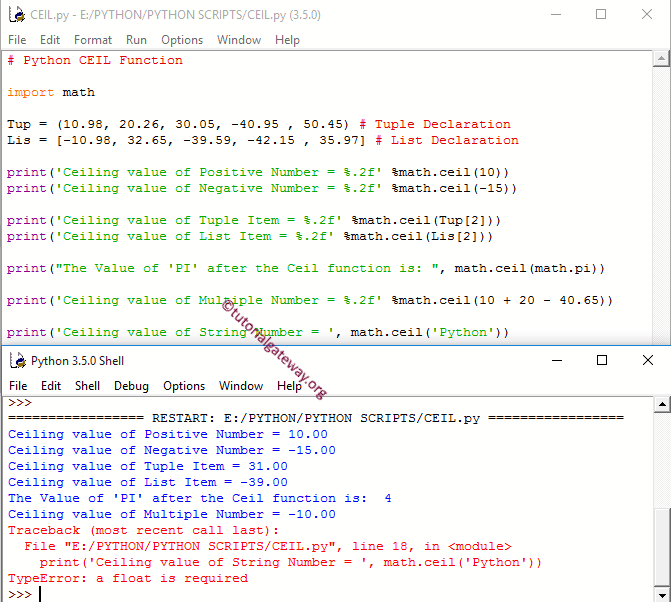The width and height of the screenshot is (671, 602).
Task: Open Options menu in CEIL.py editor
Action: click(x=182, y=40)
